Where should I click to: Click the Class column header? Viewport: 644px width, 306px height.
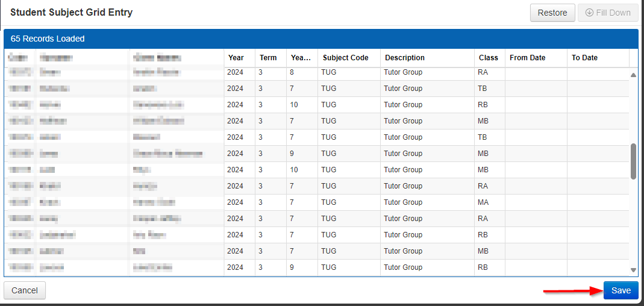[490, 58]
